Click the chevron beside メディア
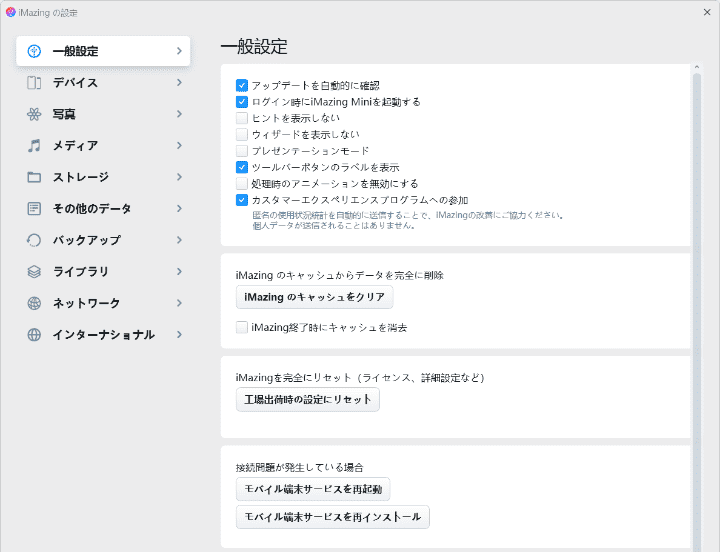The image size is (720, 552). [180, 146]
